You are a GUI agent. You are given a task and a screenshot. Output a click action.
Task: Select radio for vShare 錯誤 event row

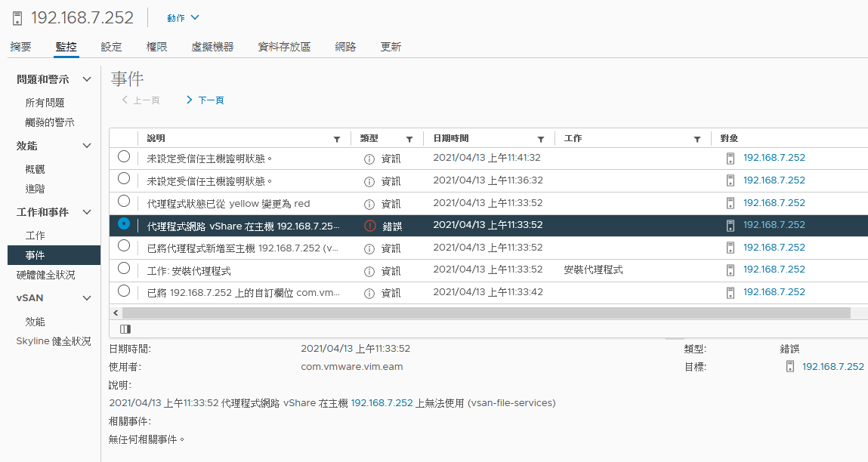[x=124, y=223]
